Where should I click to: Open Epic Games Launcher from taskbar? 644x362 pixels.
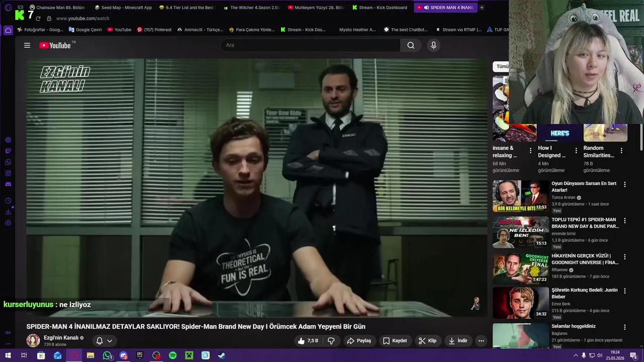coord(140,355)
